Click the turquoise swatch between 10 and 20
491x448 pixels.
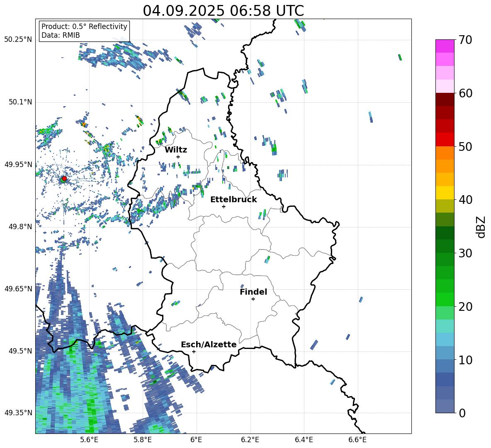coord(445,326)
